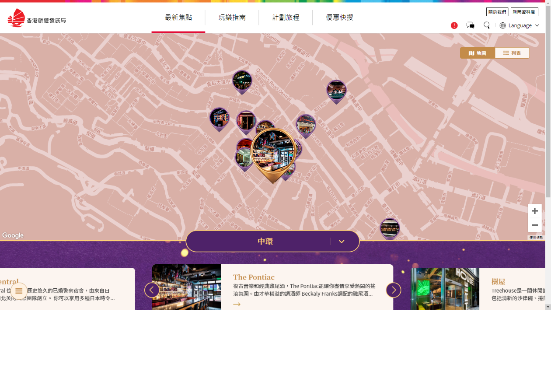Image resolution: width=551 pixels, height=392 pixels.
Task: Click the 新聞資料庫 button
Action: tap(524, 12)
